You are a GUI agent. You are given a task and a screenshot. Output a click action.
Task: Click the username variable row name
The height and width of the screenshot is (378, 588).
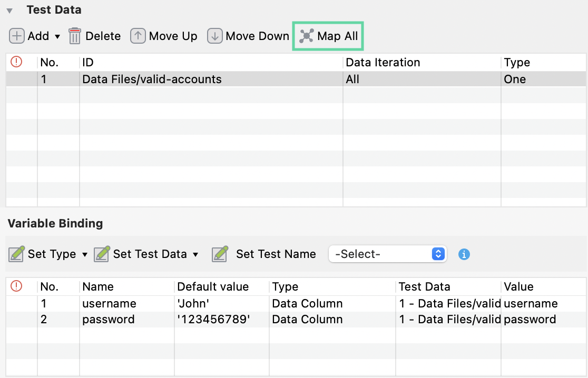[x=109, y=303]
